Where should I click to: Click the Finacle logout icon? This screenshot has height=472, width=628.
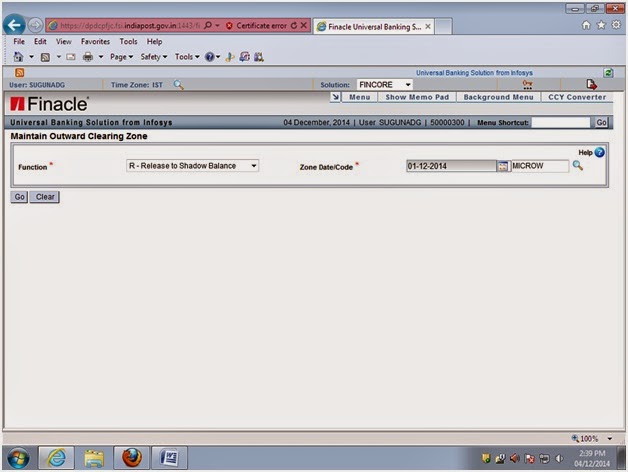coord(591,85)
